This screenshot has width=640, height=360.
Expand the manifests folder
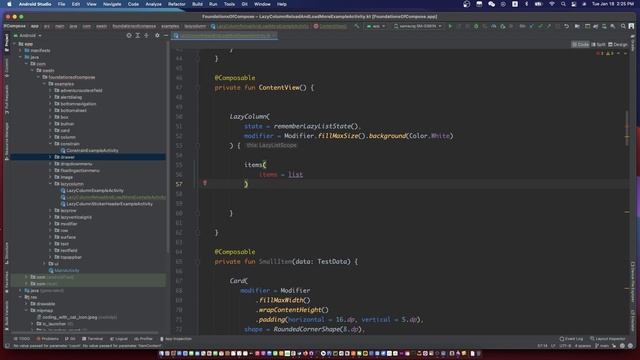(20, 51)
